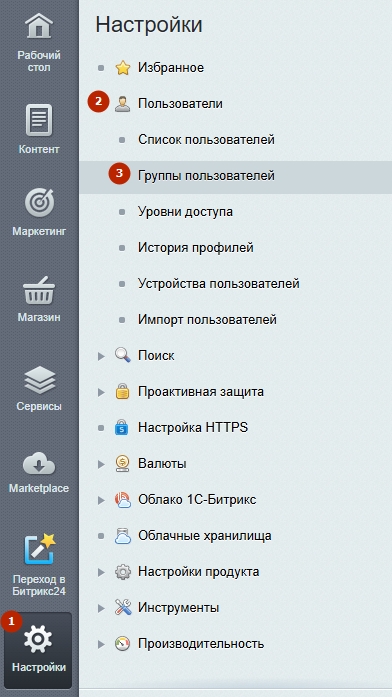Open Устройства пользователей

click(x=219, y=284)
